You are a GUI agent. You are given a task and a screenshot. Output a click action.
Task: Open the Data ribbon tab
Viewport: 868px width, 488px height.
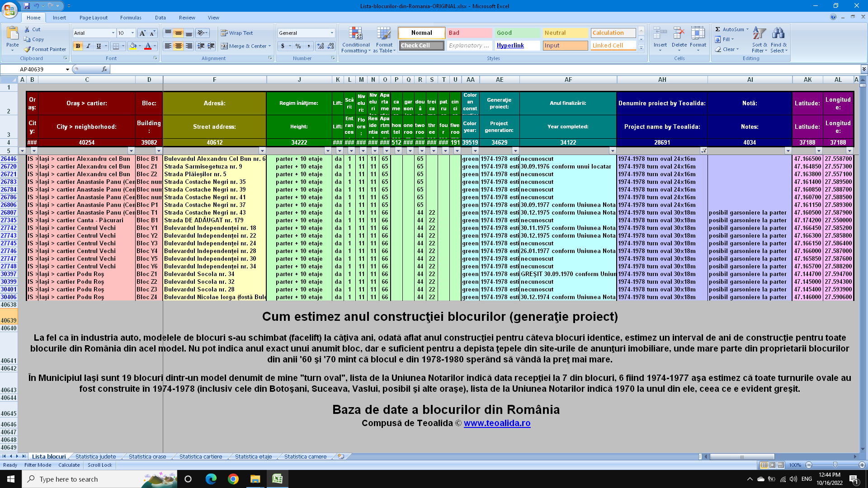(160, 18)
